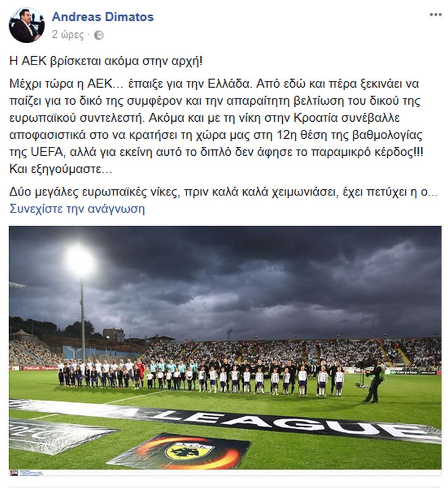The width and height of the screenshot is (448, 489).
Task: Expand truncated line starting Δύο μεγάλες ευρωπαϊκές νίκες
Action: [x=224, y=192]
